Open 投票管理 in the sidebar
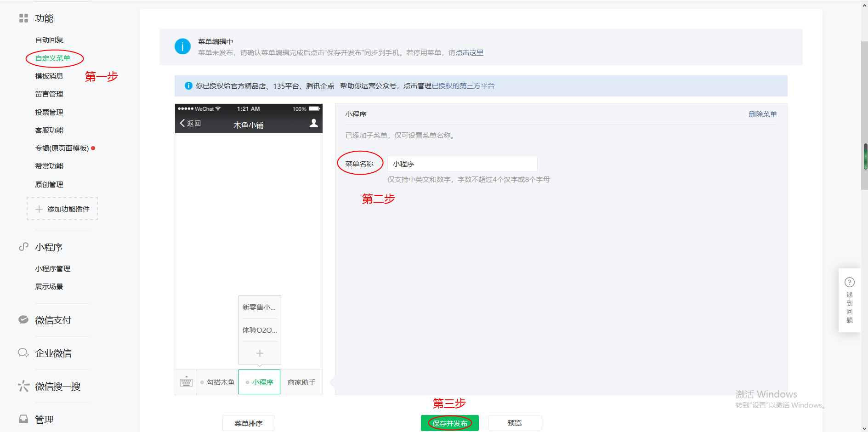The image size is (868, 432). pyautogui.click(x=49, y=112)
